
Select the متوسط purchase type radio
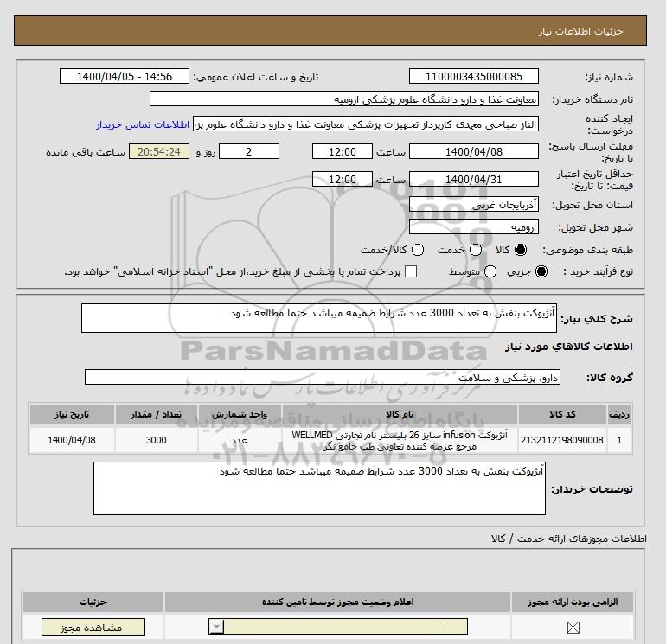490,272
